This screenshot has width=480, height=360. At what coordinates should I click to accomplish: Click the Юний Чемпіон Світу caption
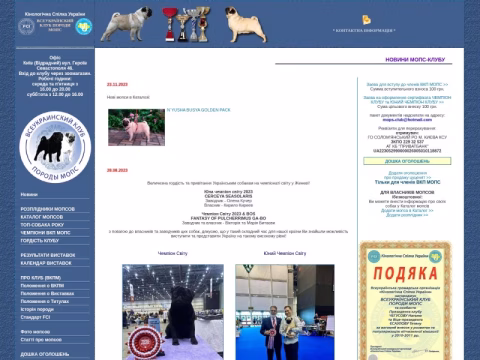285,253
